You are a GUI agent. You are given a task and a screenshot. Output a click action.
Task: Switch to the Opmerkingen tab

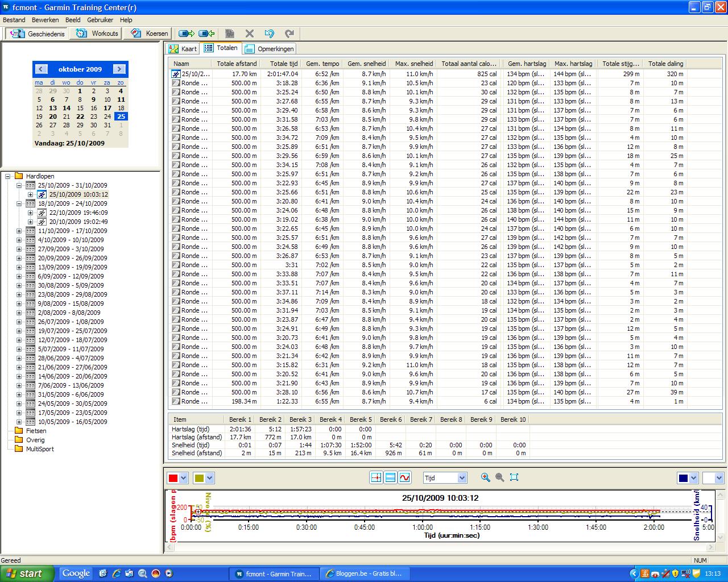click(269, 49)
